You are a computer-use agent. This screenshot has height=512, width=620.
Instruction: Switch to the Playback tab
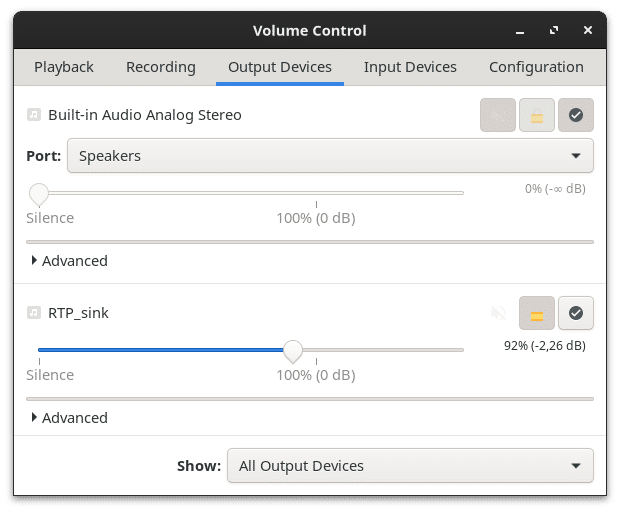64,67
